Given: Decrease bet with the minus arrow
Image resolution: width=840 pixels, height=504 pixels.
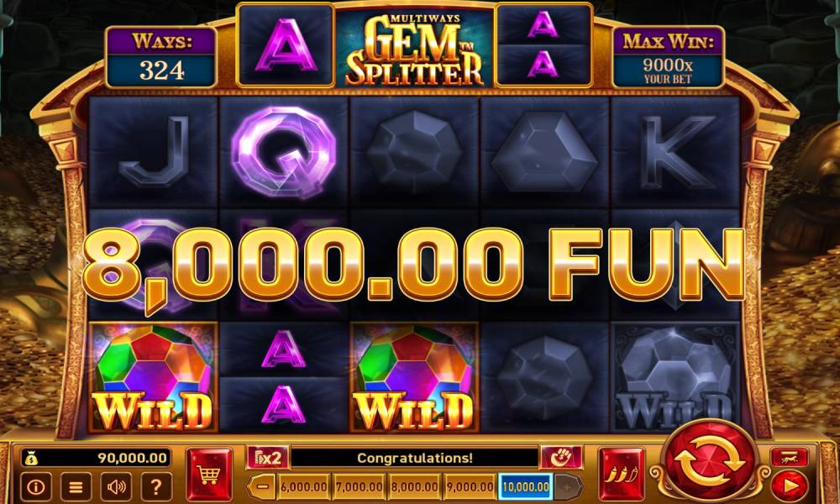Looking at the screenshot, I should pos(262,487).
